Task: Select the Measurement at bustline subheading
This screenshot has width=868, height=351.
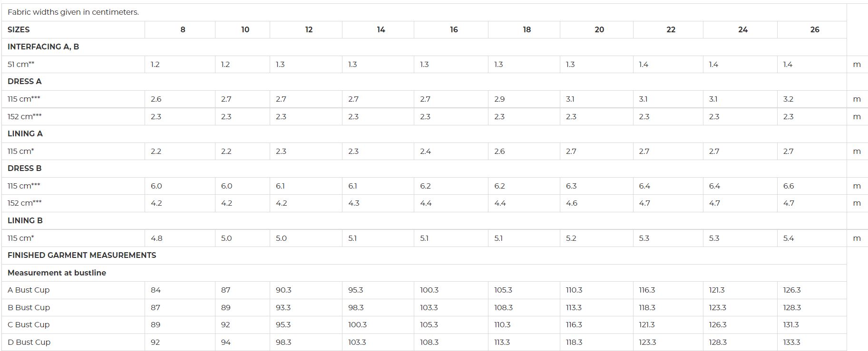Action: 57,273
